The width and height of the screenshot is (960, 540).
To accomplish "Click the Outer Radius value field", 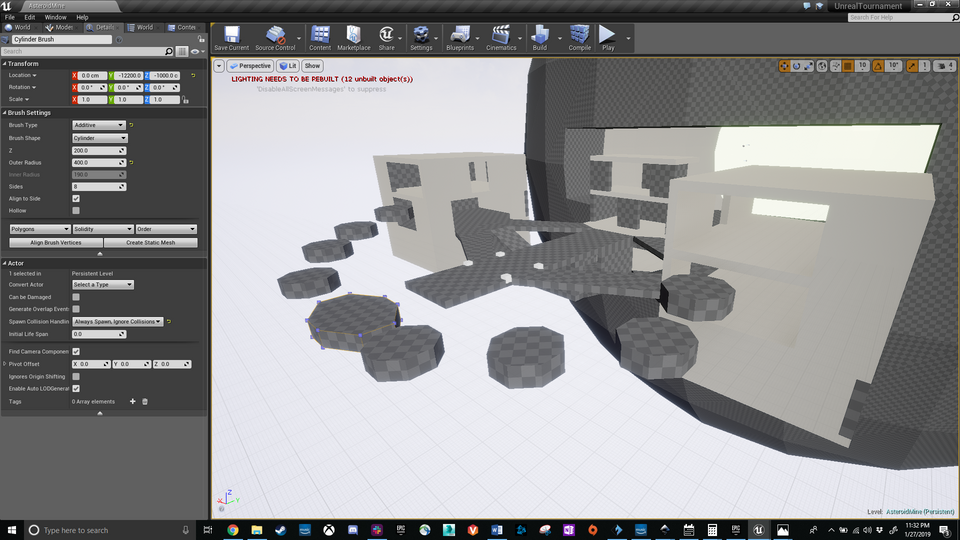I will (x=99, y=163).
